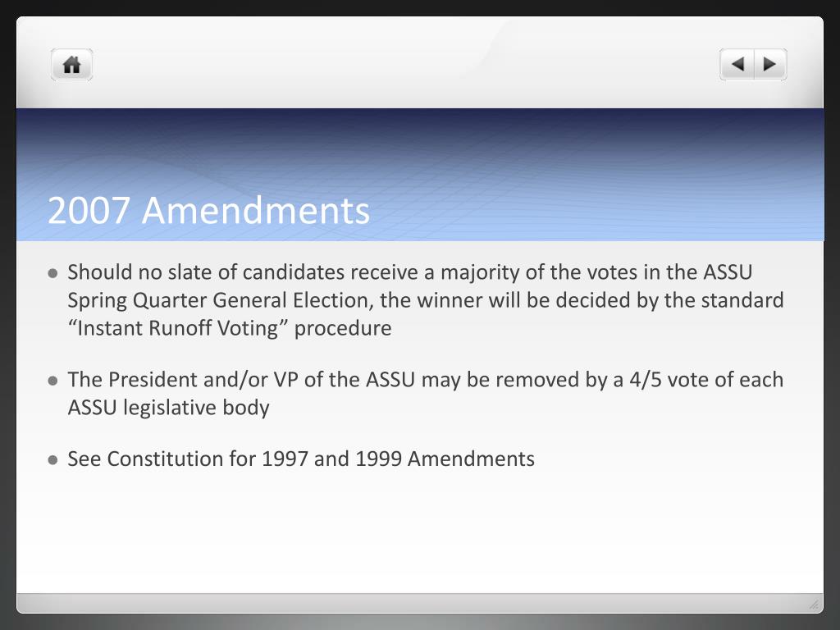Screen dimensions: 840x630
Task: Select the bullet marker beside 'The President'
Action: coord(52,381)
